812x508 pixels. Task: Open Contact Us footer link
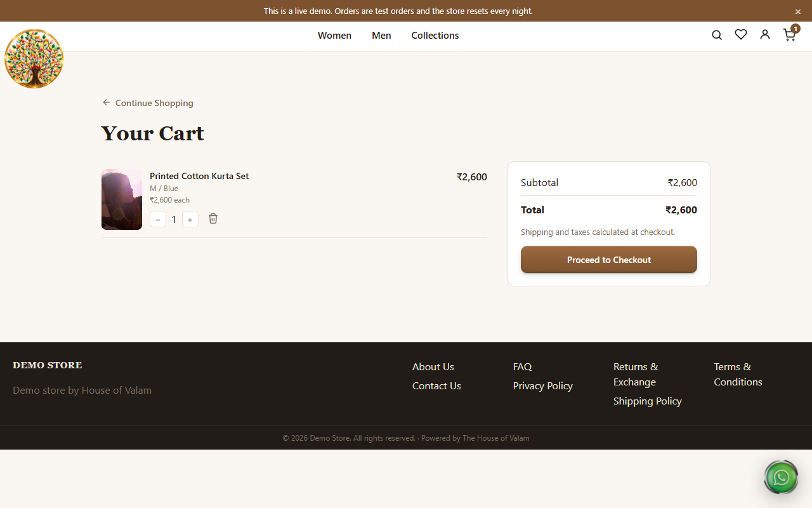pyautogui.click(x=436, y=385)
